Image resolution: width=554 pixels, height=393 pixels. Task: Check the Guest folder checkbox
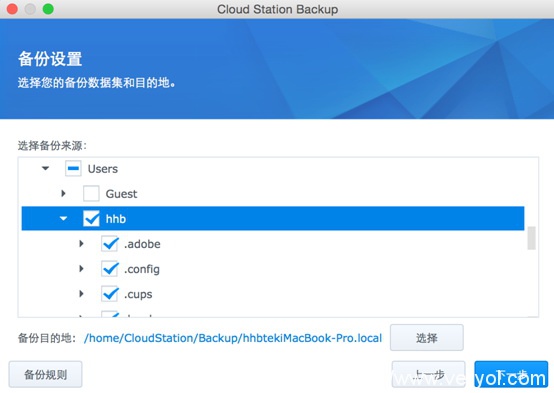91,194
